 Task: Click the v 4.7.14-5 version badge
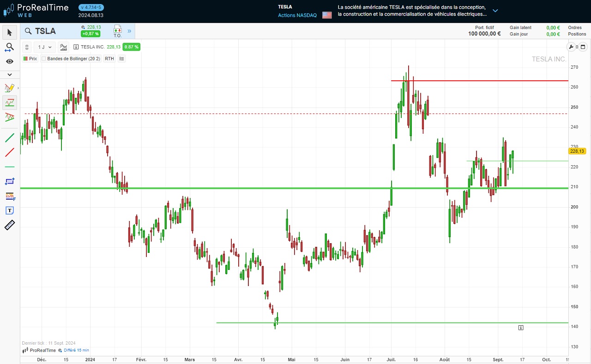click(x=91, y=7)
